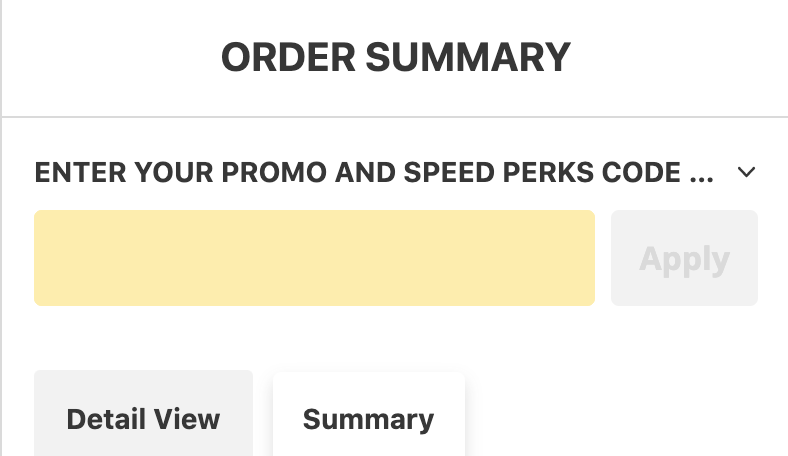Apply the entered promo code
788x456 pixels.
(x=684, y=258)
